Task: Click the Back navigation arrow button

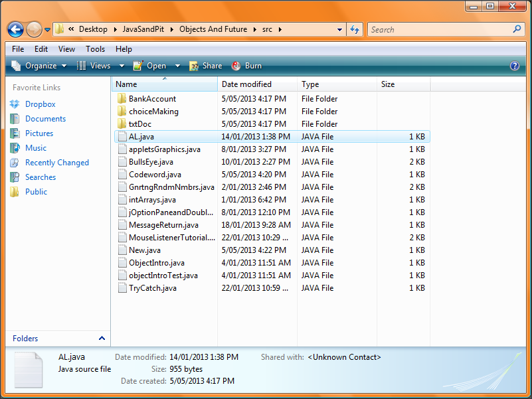Action: click(x=16, y=30)
